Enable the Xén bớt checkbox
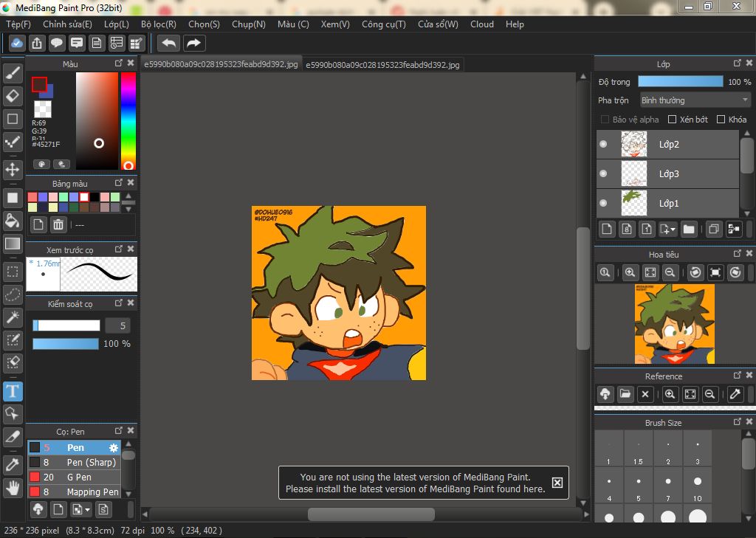The image size is (756, 538). (672, 119)
